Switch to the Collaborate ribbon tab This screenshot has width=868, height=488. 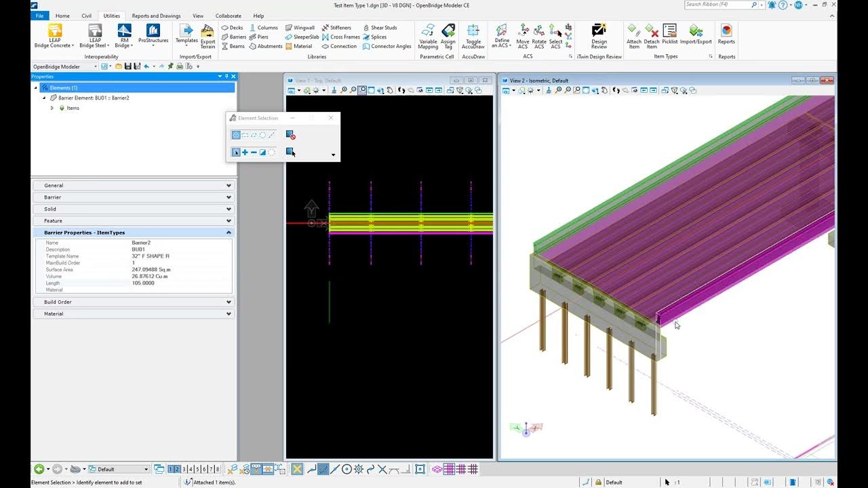pos(229,16)
